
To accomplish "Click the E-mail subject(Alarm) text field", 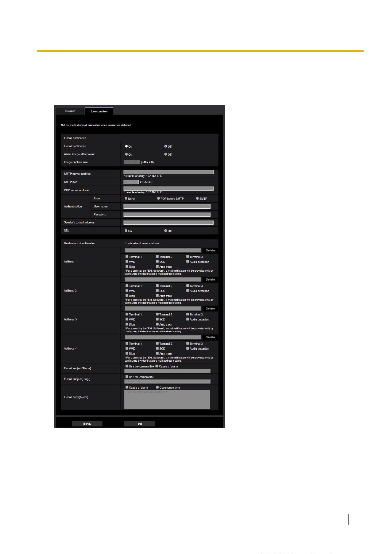I will coord(167,371).
